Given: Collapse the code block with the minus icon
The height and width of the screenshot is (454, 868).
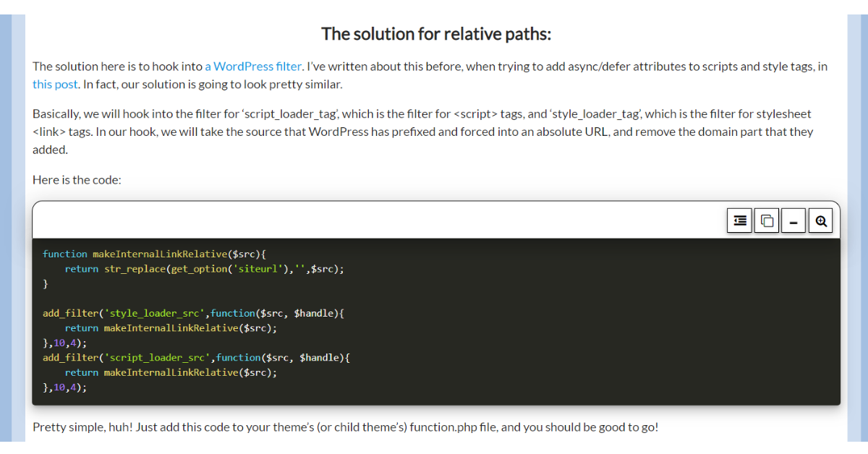Looking at the screenshot, I should [x=793, y=221].
